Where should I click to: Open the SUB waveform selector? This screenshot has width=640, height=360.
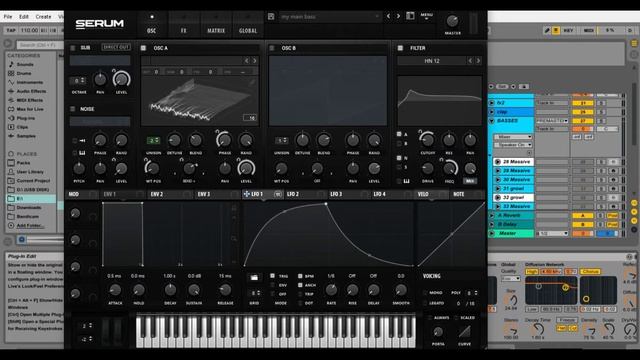[100, 60]
